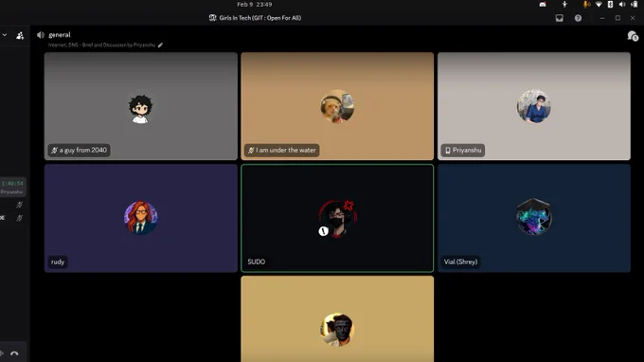
Task: Open the clock showing Feb 9 23:49
Action: pyautogui.click(x=254, y=5)
